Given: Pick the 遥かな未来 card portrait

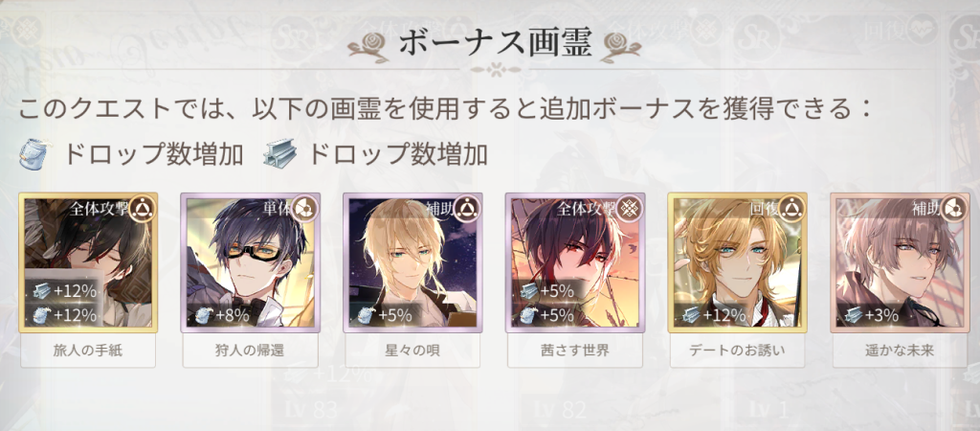Looking at the screenshot, I should 900,262.
